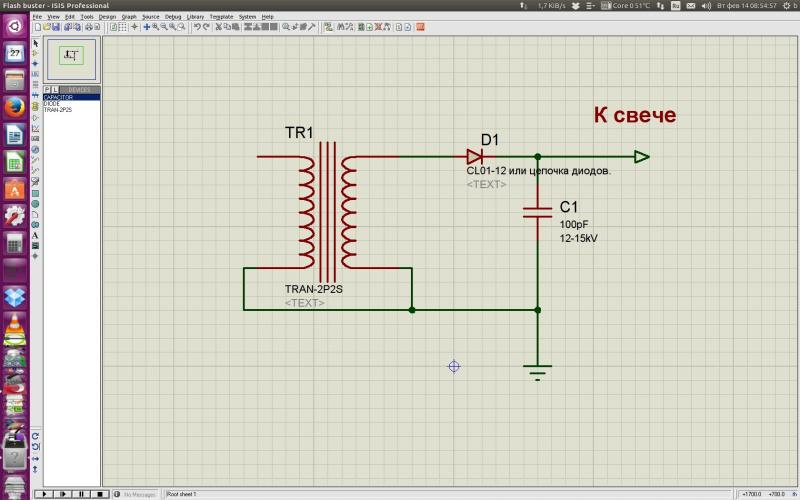Open the Library menu
This screenshot has height=500, width=800.
tap(195, 17)
